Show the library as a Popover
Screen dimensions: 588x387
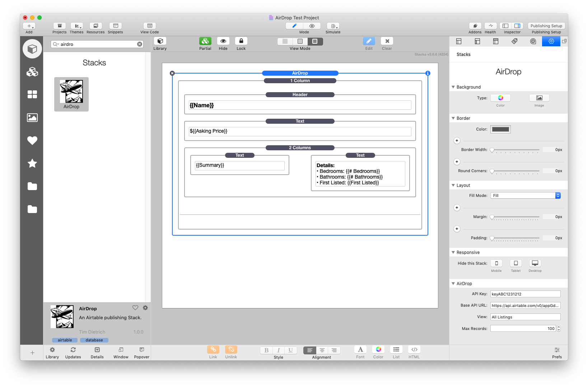142,350
